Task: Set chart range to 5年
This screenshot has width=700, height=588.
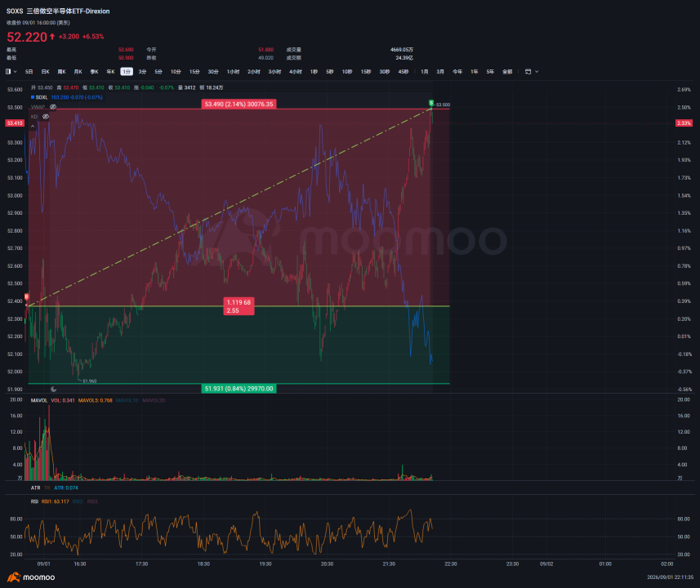Action: pos(490,71)
